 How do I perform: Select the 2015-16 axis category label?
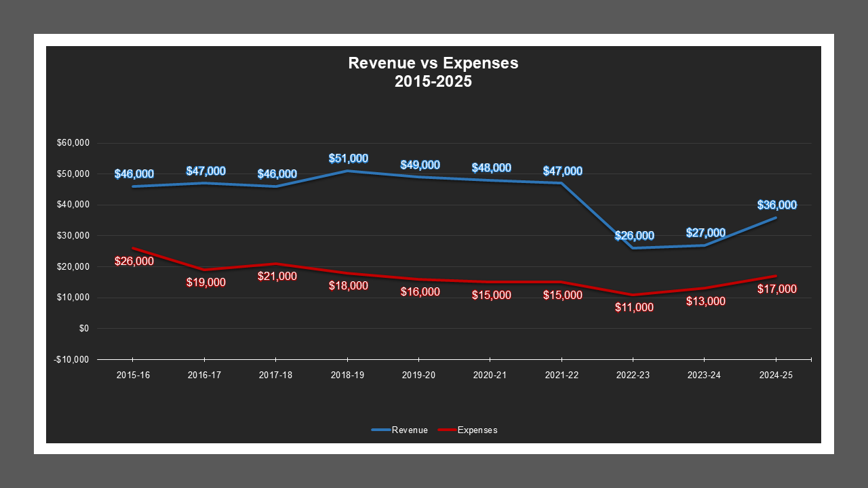coord(132,374)
